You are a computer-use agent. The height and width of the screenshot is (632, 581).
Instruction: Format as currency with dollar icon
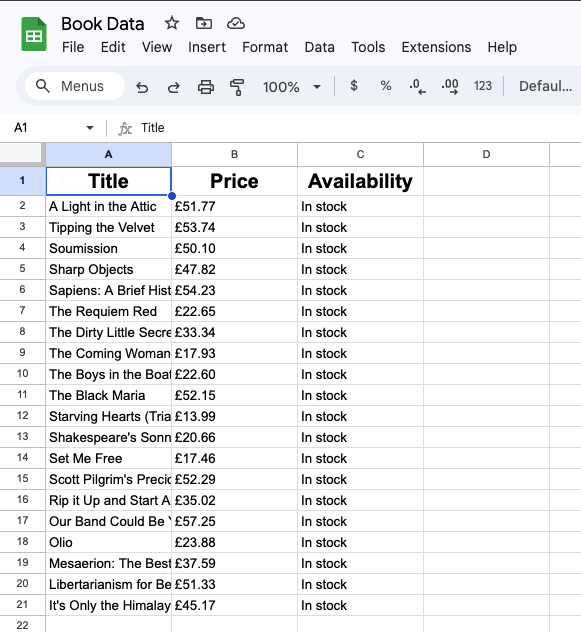point(354,86)
